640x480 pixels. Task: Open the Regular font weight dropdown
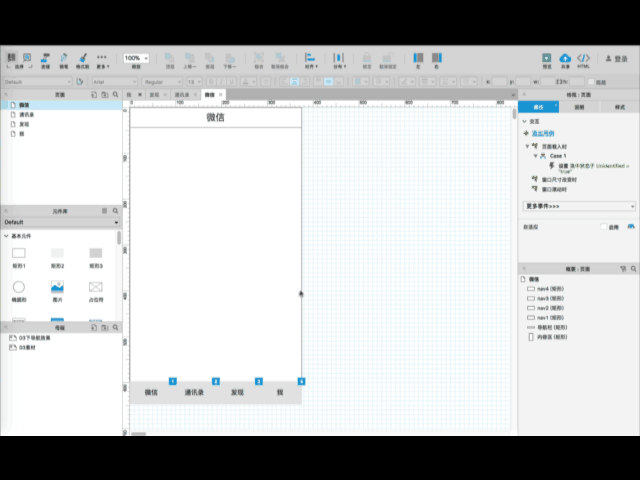[x=162, y=82]
